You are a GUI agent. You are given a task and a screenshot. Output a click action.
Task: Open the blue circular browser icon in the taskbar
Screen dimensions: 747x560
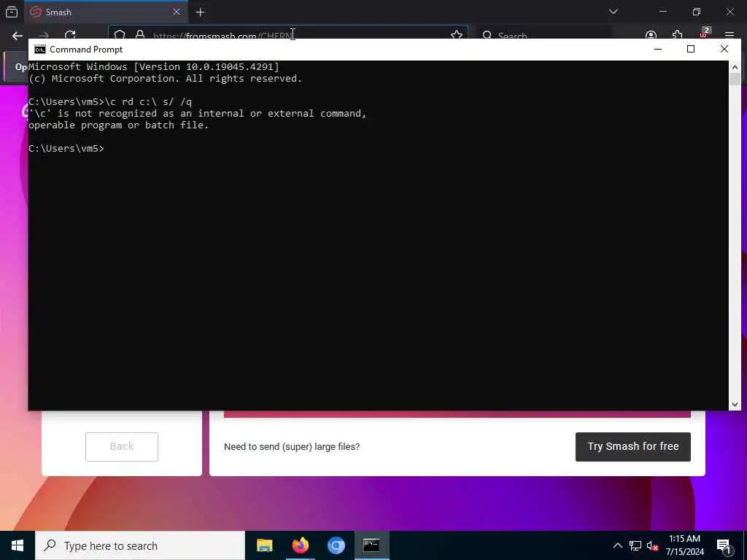click(336, 545)
